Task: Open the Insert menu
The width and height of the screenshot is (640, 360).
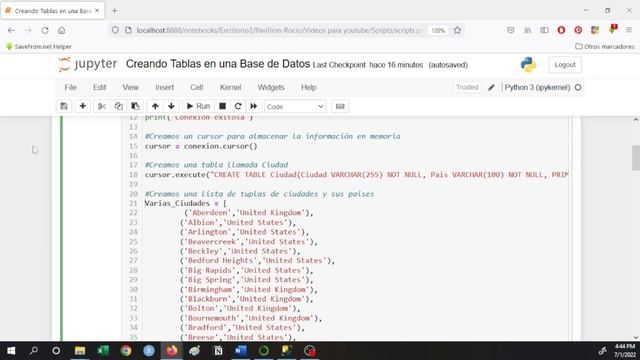Action: tap(164, 87)
